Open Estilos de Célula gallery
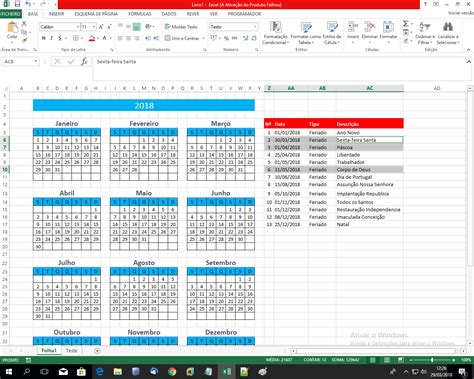474x379 pixels. point(332,33)
